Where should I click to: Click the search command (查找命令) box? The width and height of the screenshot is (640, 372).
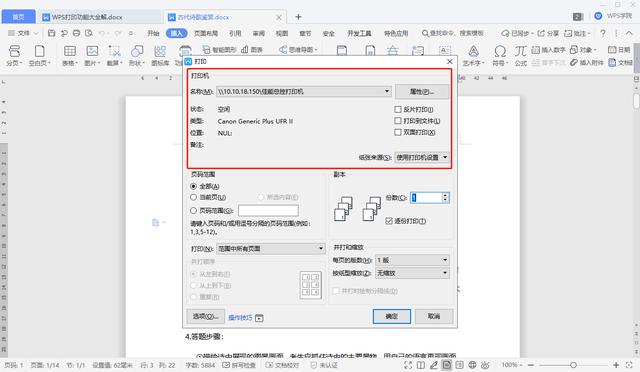pyautogui.click(x=453, y=33)
